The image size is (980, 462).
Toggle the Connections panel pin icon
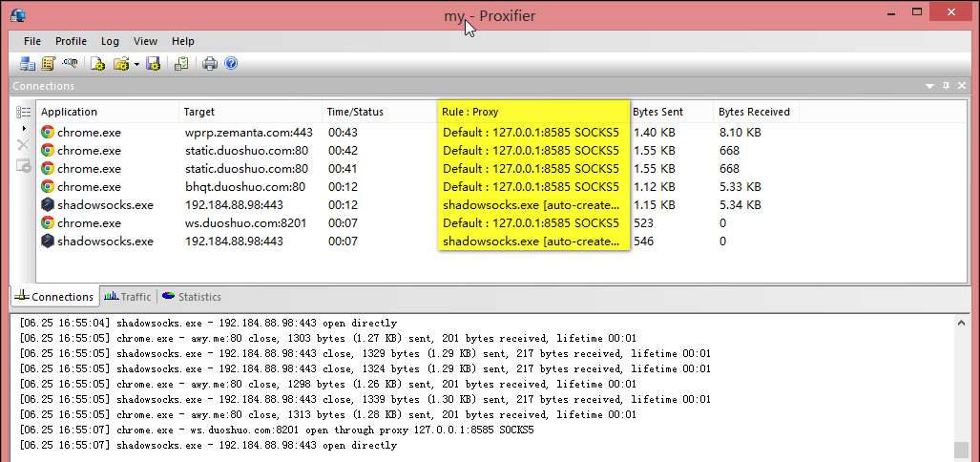click(x=946, y=86)
